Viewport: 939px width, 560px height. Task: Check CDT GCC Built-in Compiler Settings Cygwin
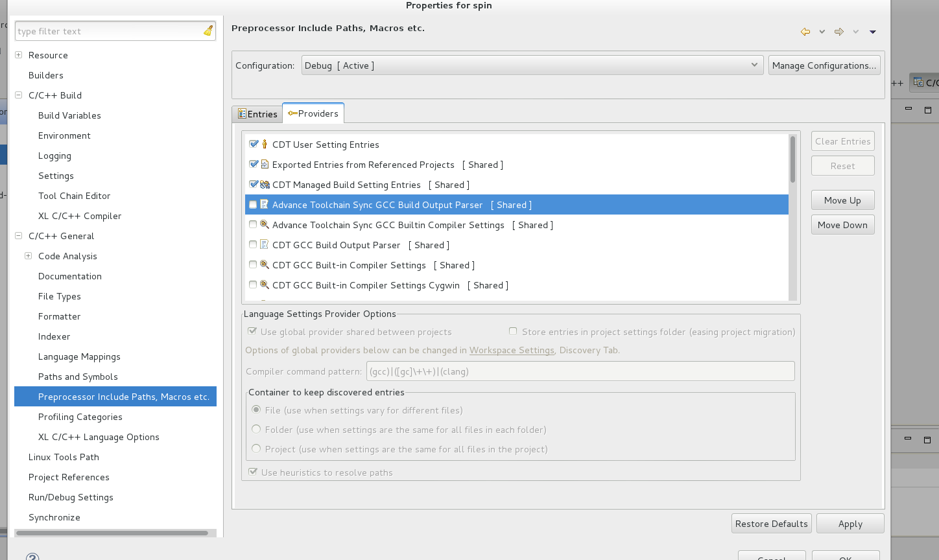[253, 285]
